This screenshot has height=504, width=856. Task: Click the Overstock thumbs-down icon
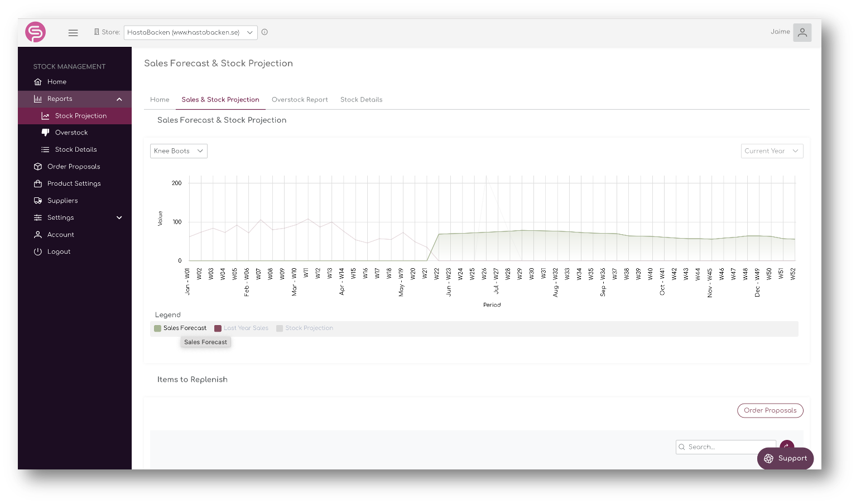tap(46, 132)
